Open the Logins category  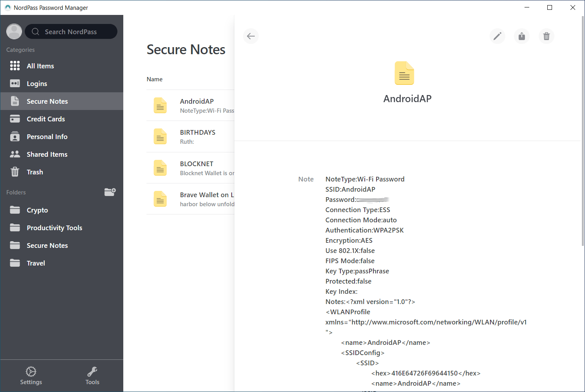pyautogui.click(x=62, y=83)
